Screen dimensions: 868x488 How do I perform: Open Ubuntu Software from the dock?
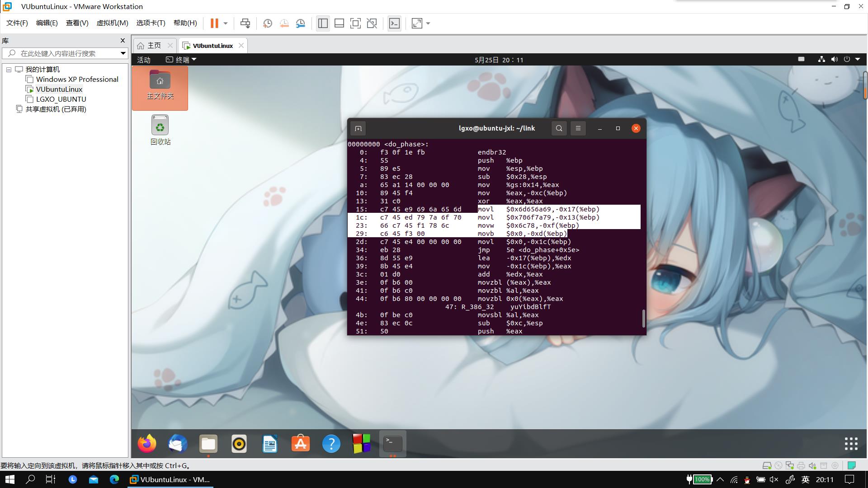click(301, 444)
